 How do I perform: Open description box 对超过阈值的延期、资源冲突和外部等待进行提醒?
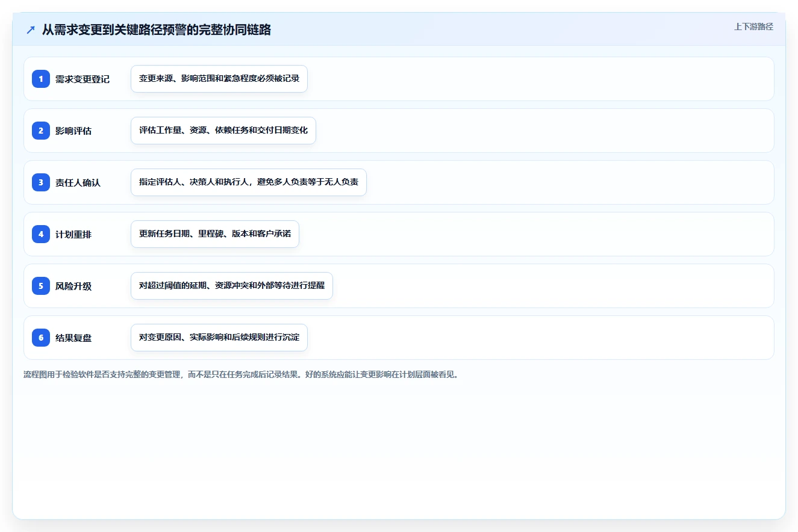pos(232,286)
